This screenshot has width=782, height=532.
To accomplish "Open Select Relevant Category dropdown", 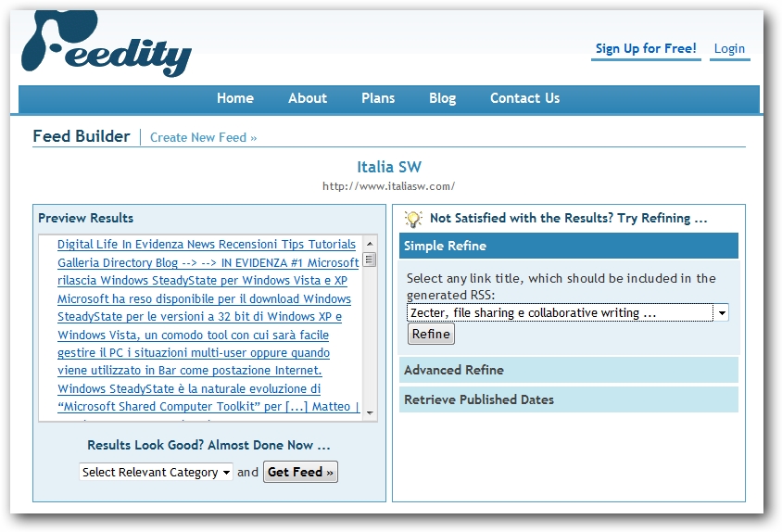I will point(156,472).
